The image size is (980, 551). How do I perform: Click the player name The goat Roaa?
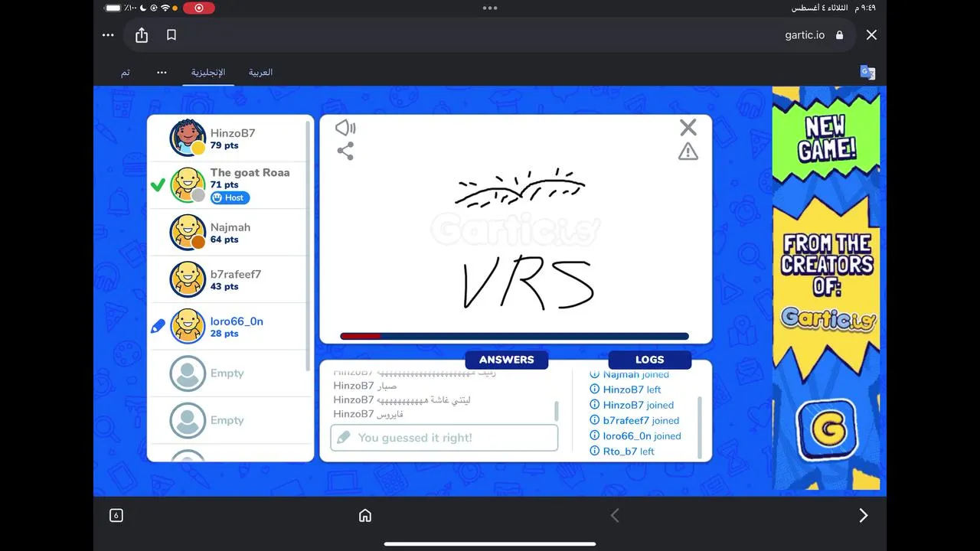tap(250, 173)
